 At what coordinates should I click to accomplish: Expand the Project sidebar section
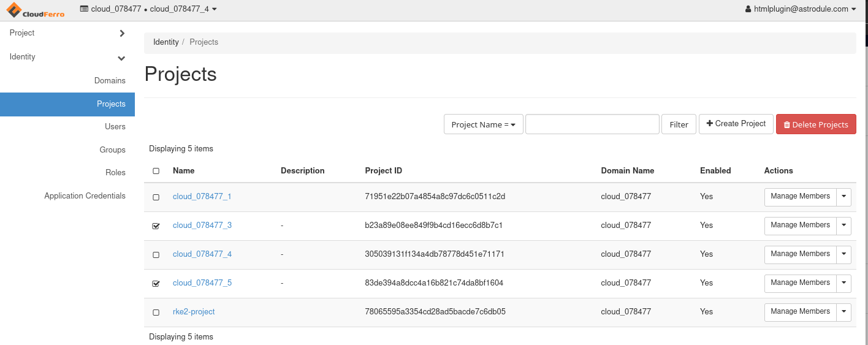67,33
